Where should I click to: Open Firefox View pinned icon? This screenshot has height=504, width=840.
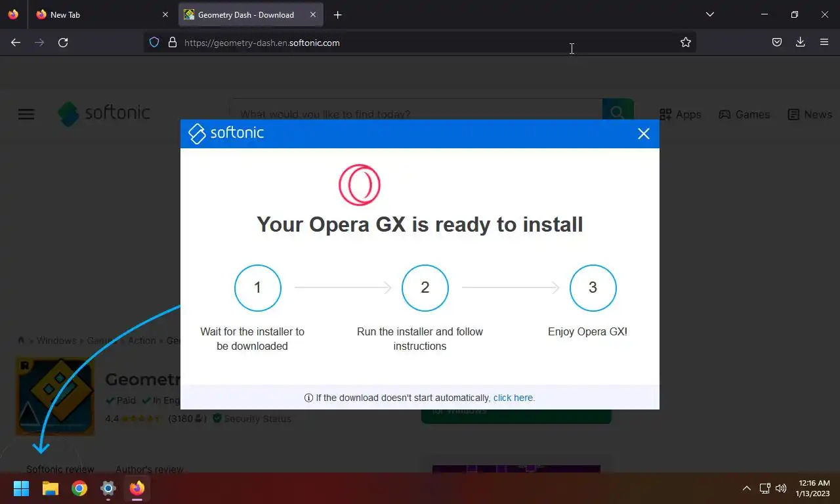(13, 14)
